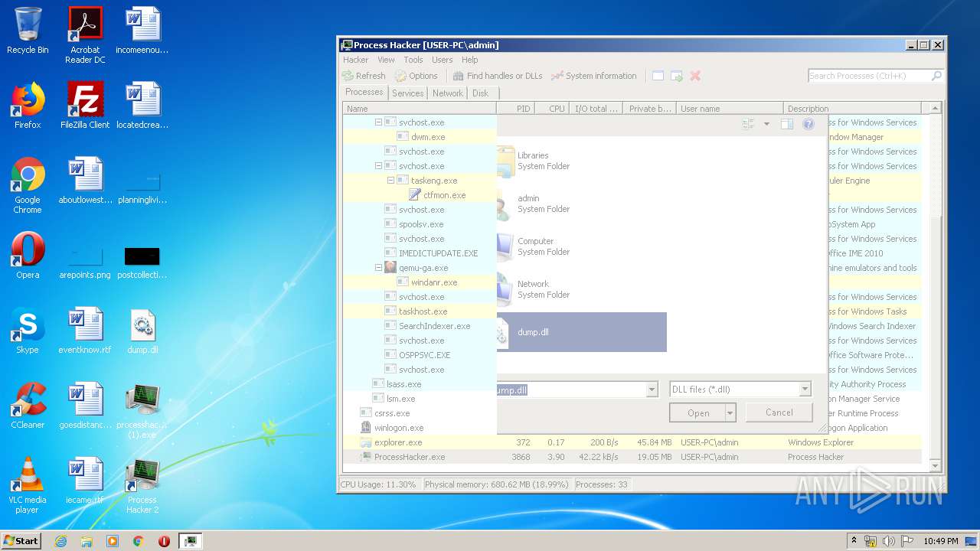
Task: Open the Tools menu
Action: pos(413,60)
